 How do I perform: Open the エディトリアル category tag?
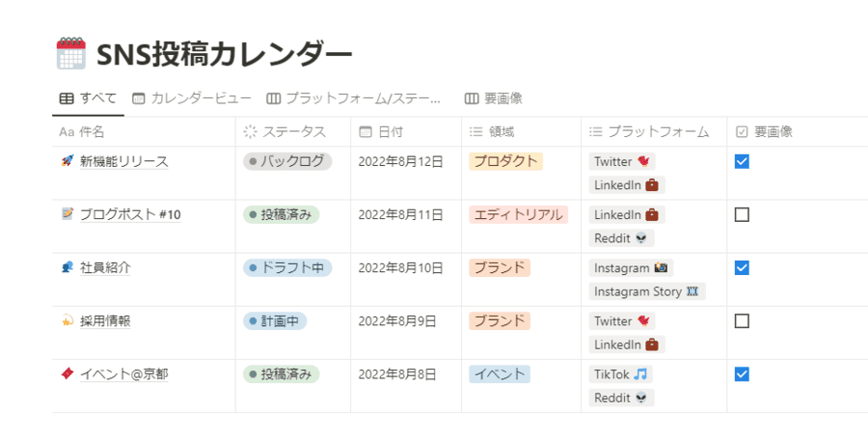coord(519,214)
